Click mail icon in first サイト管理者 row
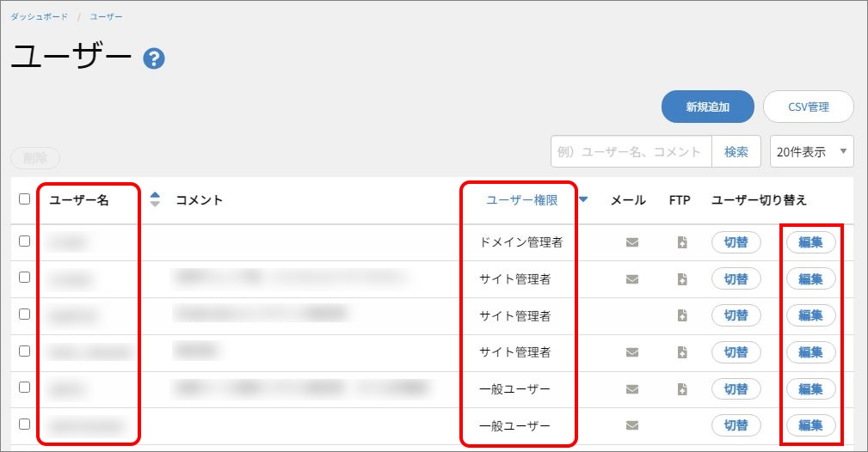 pos(632,279)
